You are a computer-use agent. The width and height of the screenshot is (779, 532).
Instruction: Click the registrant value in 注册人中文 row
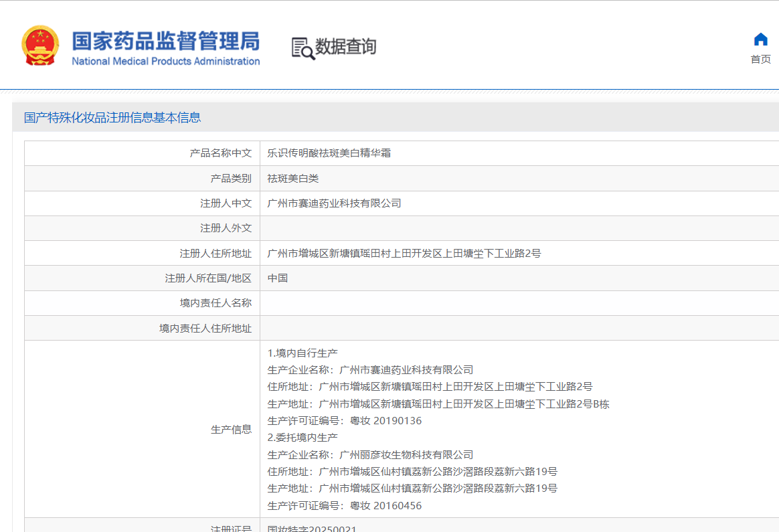pos(334,203)
